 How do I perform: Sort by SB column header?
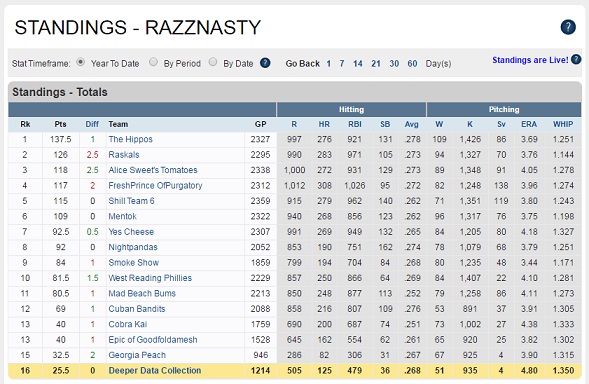click(x=385, y=124)
